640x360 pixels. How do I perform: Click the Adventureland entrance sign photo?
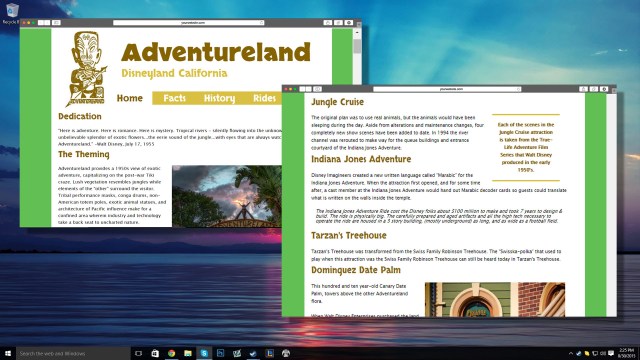pyautogui.click(x=227, y=196)
